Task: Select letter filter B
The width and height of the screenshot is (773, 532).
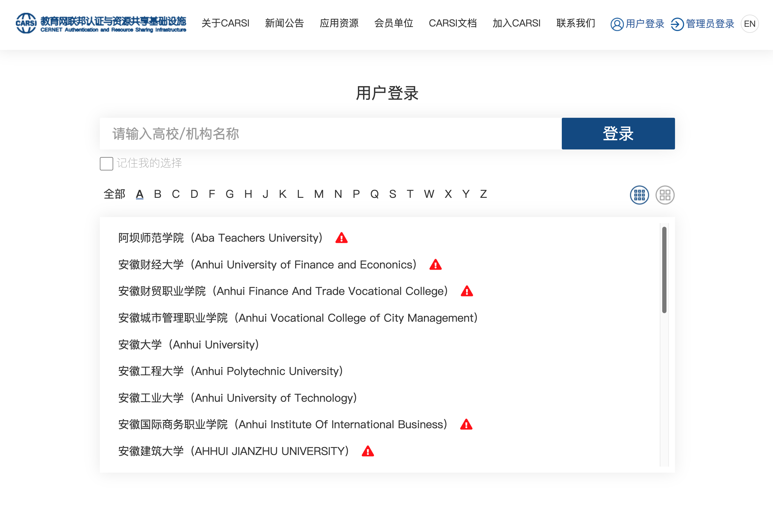Action: (x=158, y=194)
